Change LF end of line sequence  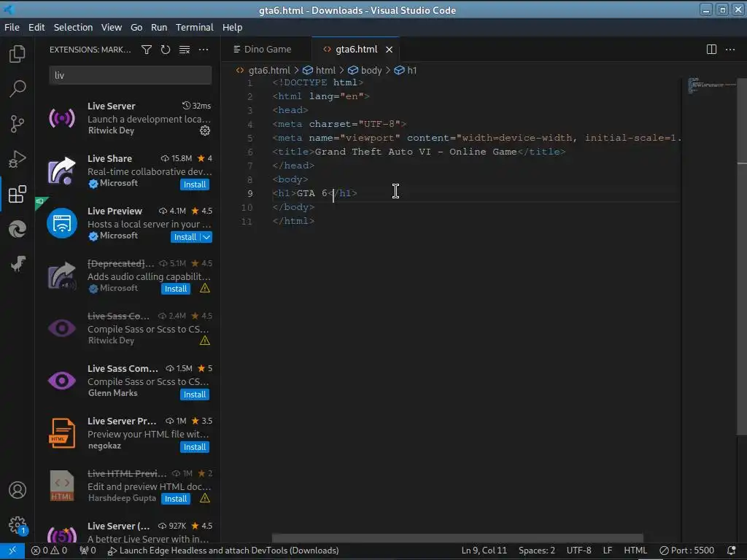click(608, 551)
